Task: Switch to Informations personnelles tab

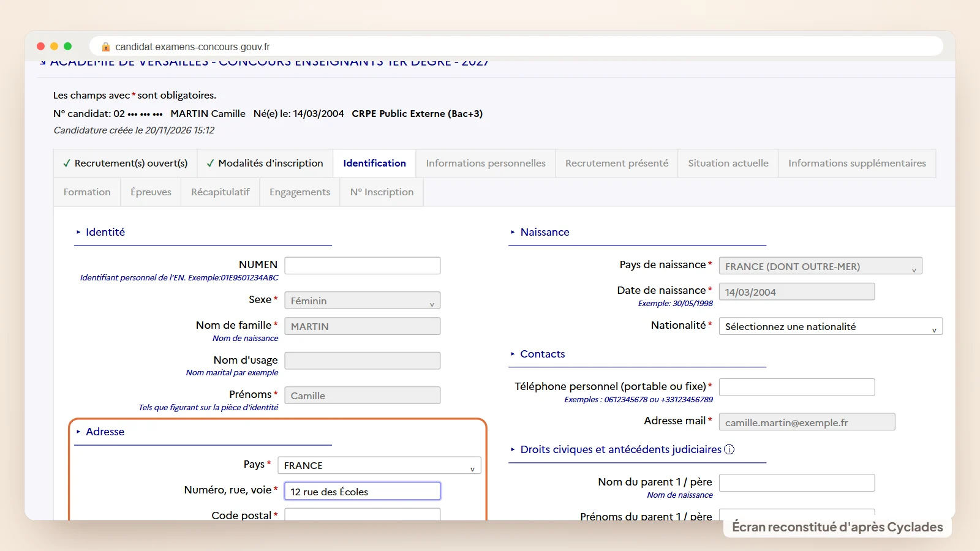Action: tap(486, 163)
